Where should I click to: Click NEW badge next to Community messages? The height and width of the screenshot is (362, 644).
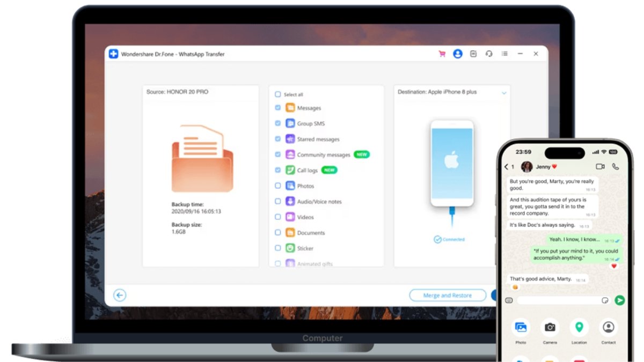(362, 154)
